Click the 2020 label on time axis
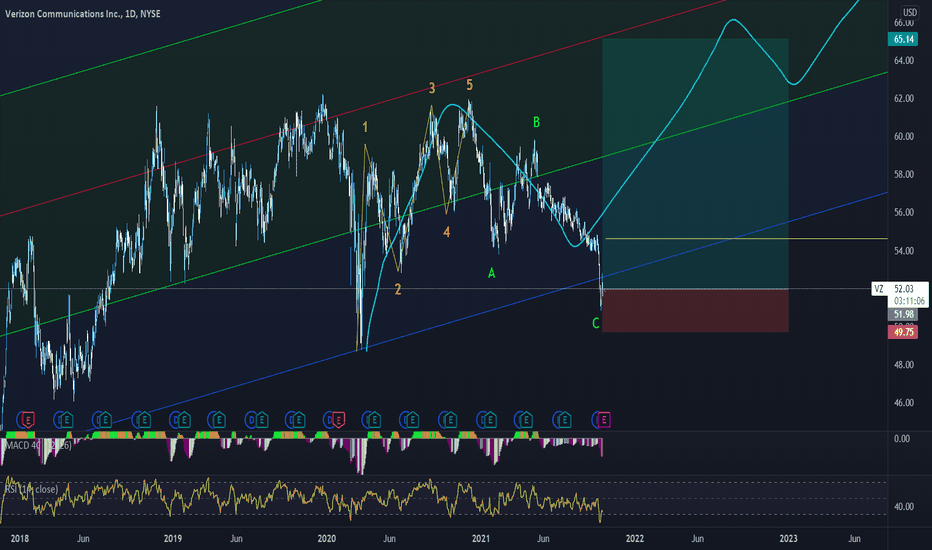 [x=326, y=539]
